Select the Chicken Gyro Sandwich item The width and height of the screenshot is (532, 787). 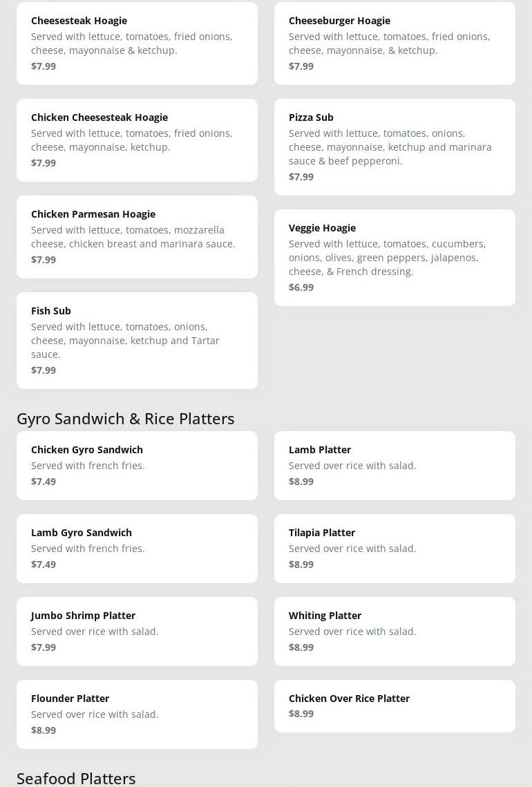coord(137,465)
